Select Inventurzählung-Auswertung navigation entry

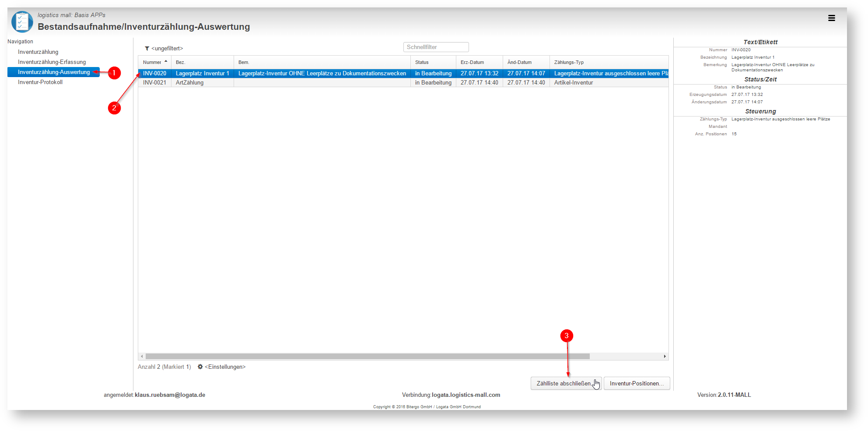tap(53, 72)
